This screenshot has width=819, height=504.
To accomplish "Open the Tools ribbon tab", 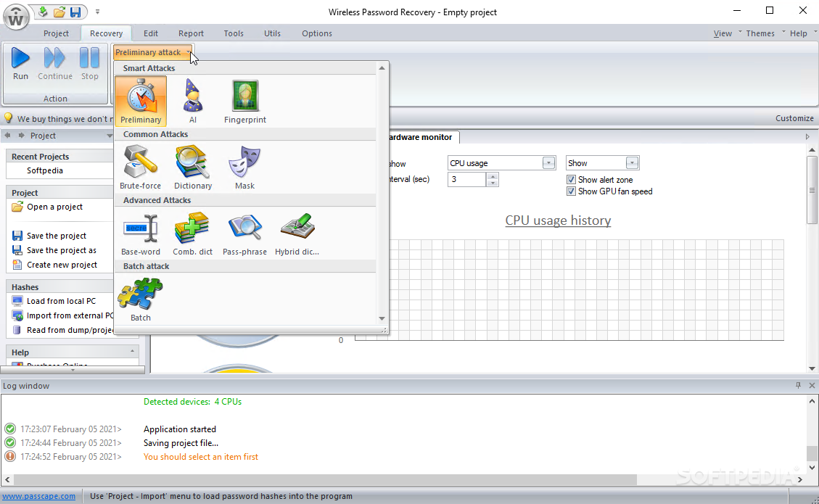I will [x=234, y=33].
